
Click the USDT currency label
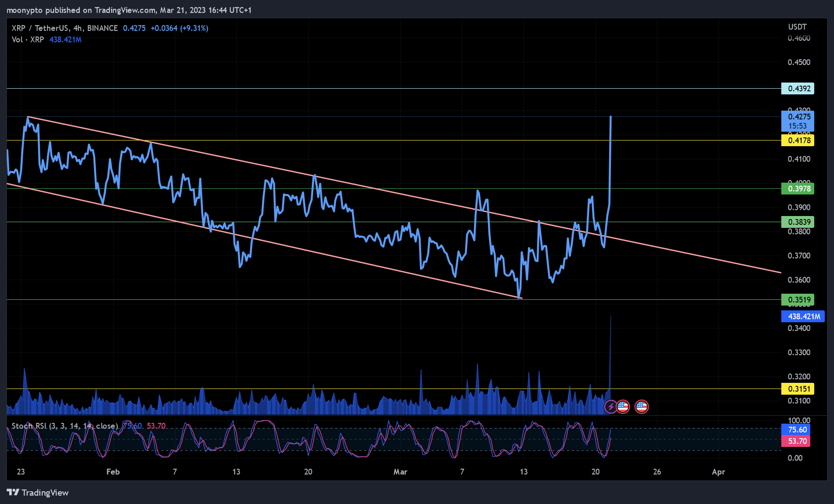797,27
